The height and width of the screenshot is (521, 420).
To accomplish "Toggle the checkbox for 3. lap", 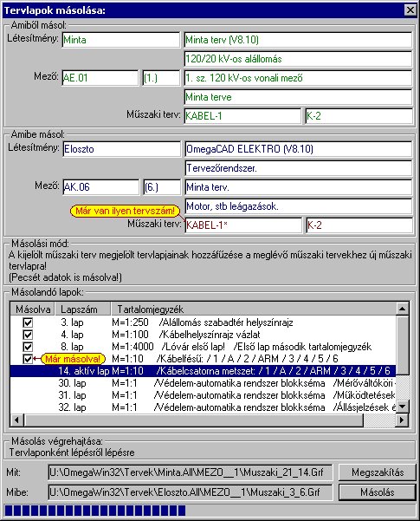I will click(28, 322).
